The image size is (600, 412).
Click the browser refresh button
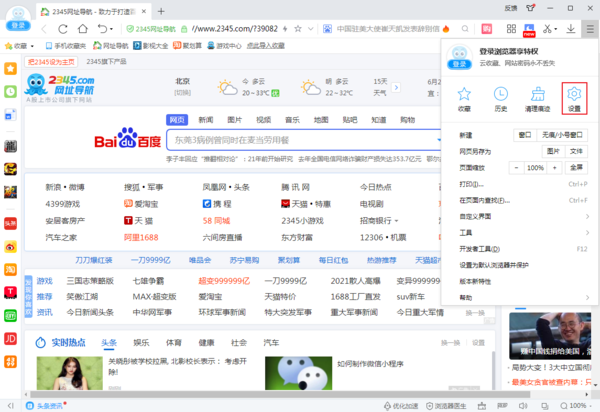tap(66, 28)
